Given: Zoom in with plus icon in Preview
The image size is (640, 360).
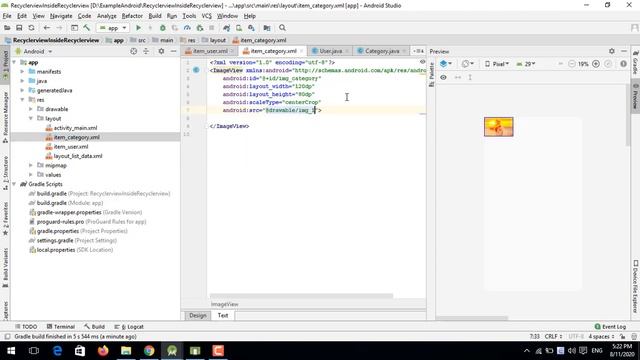Looking at the screenshot, I should [x=596, y=64].
